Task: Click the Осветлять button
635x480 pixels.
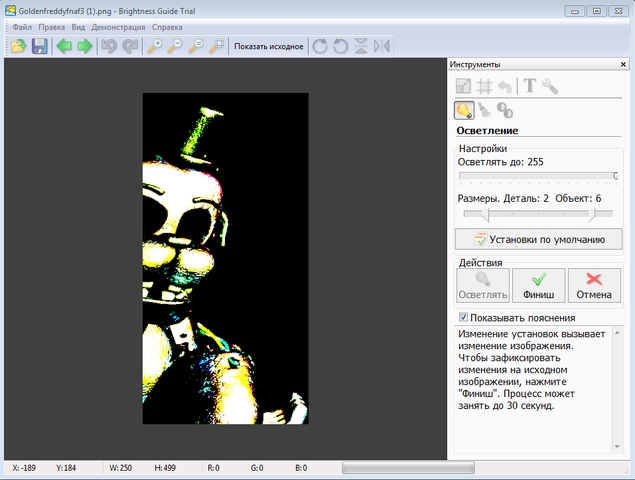Action: point(483,285)
